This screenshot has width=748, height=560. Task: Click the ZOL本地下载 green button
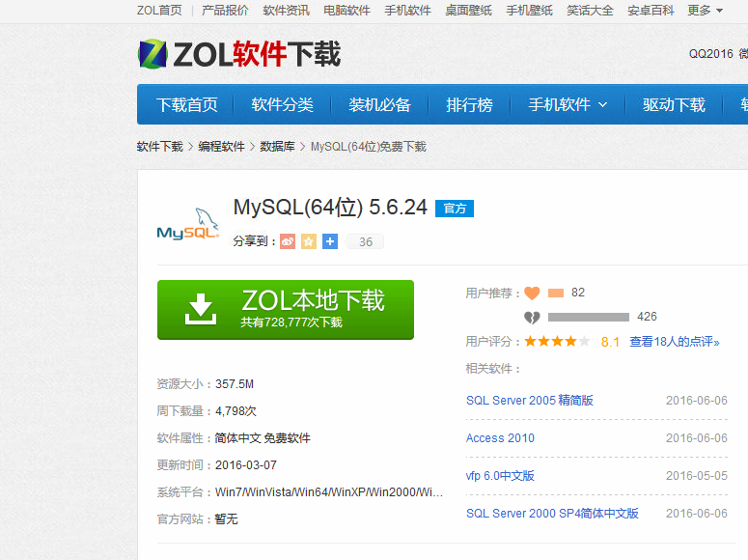tap(286, 310)
